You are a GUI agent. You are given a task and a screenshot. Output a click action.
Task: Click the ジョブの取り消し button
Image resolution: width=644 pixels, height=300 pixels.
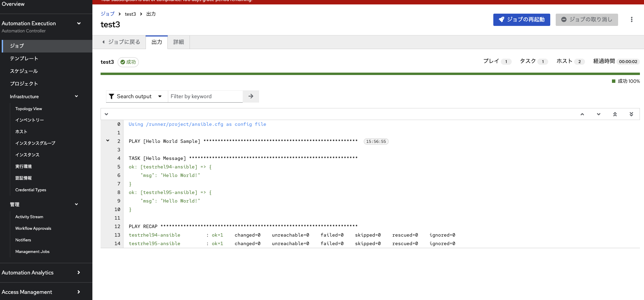point(587,19)
